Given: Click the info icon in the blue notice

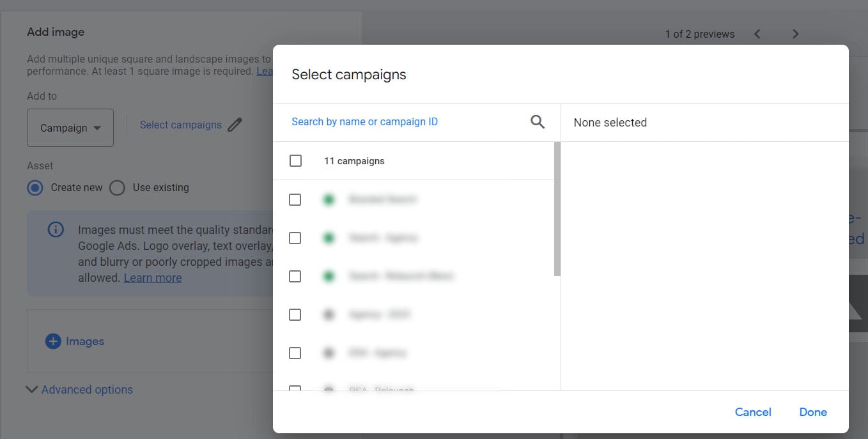Looking at the screenshot, I should [x=56, y=229].
